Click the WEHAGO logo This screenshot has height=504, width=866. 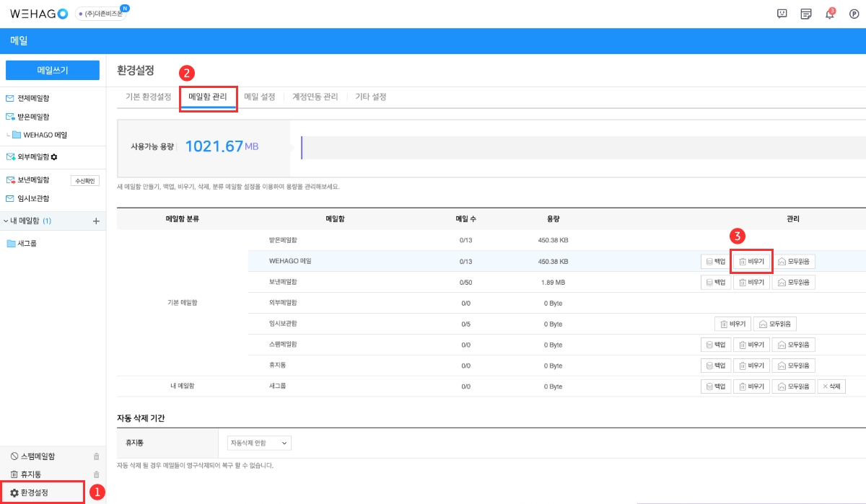39,14
